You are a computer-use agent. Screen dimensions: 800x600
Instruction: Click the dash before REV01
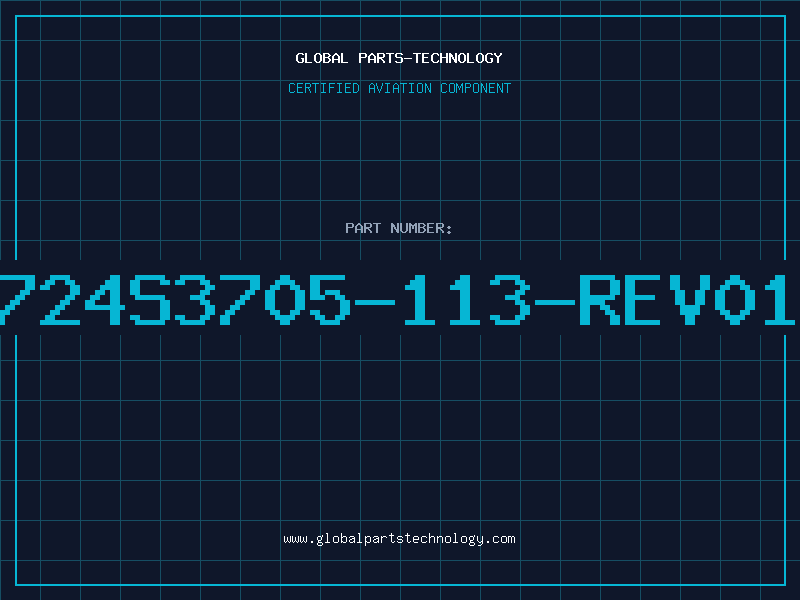coord(555,302)
